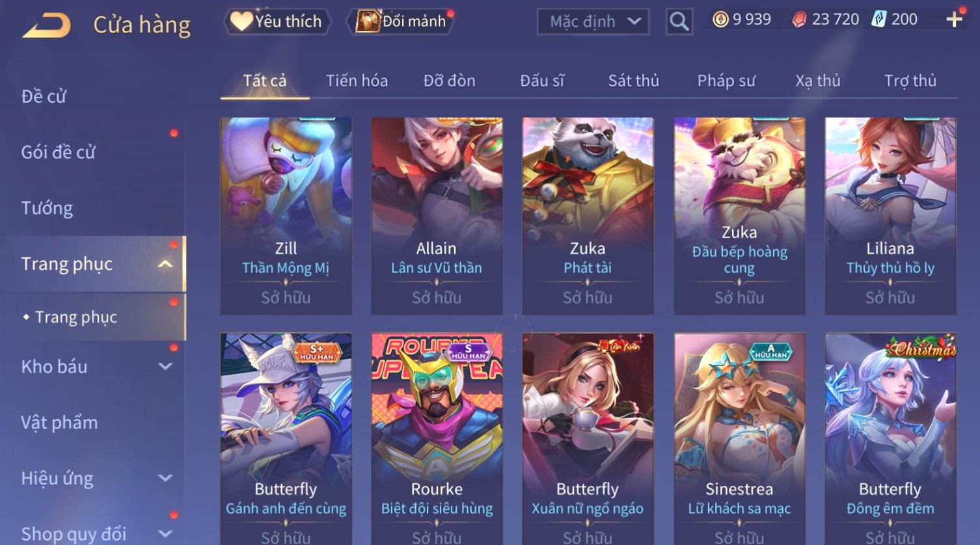Viewport: 980px width, 545px height.
Task: Expand the Hiệu ứng sidebar section
Action: pos(165,479)
